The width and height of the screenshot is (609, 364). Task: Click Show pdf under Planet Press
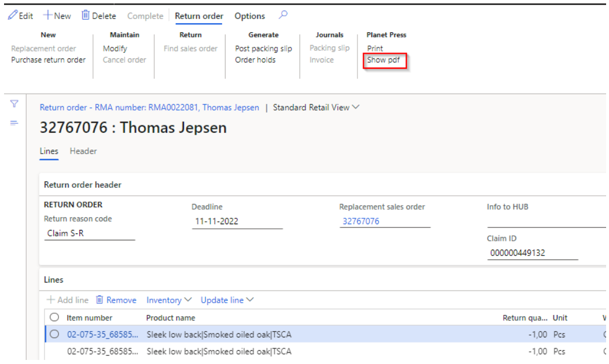[x=383, y=60]
